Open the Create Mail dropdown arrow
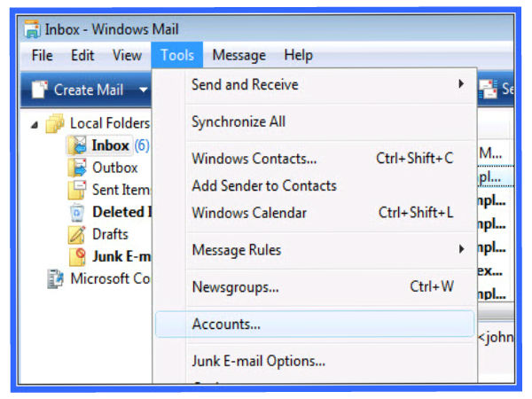Viewport: 532px width, 399px height. 143,90
